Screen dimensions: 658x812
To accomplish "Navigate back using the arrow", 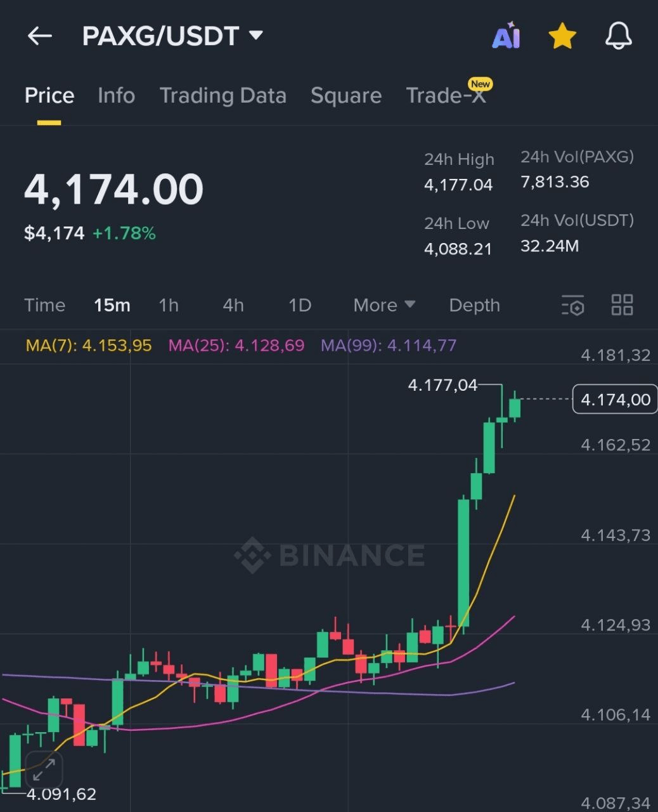I will [x=40, y=36].
